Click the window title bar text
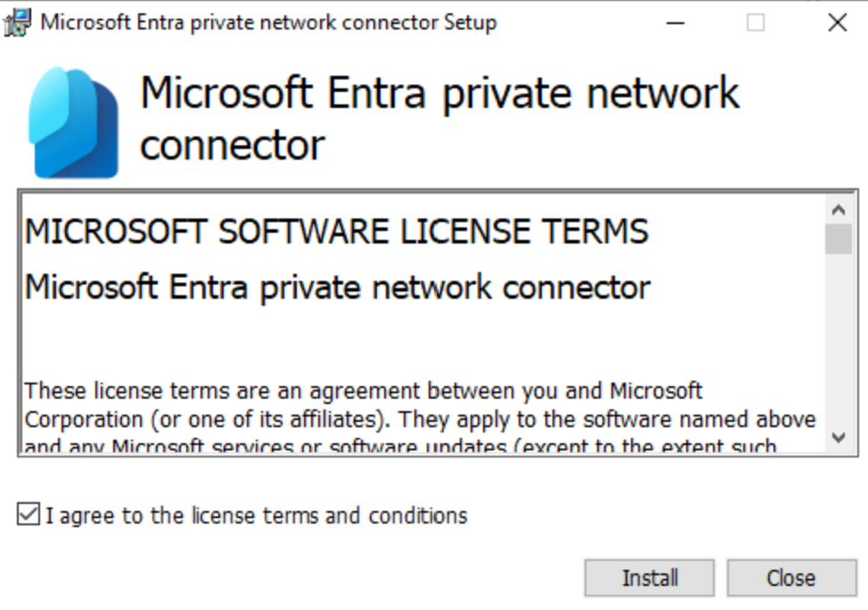 (x=268, y=22)
